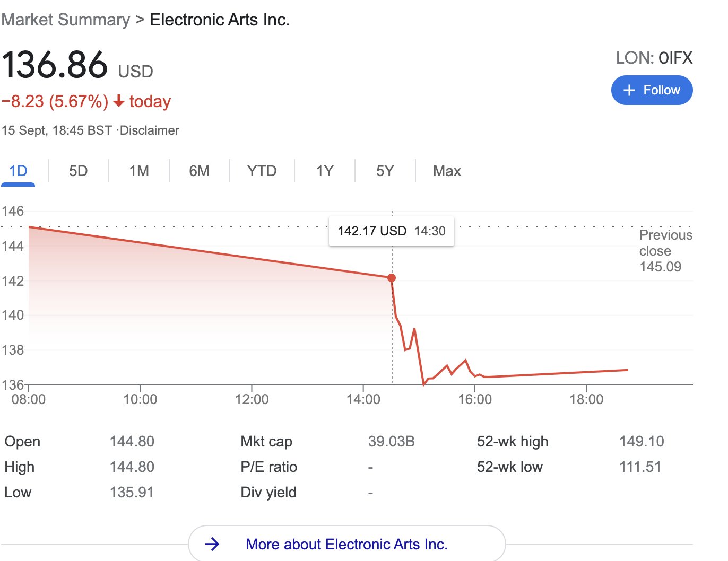Open the Disclaimer link
The height and width of the screenshot is (561, 728).
coord(150,130)
